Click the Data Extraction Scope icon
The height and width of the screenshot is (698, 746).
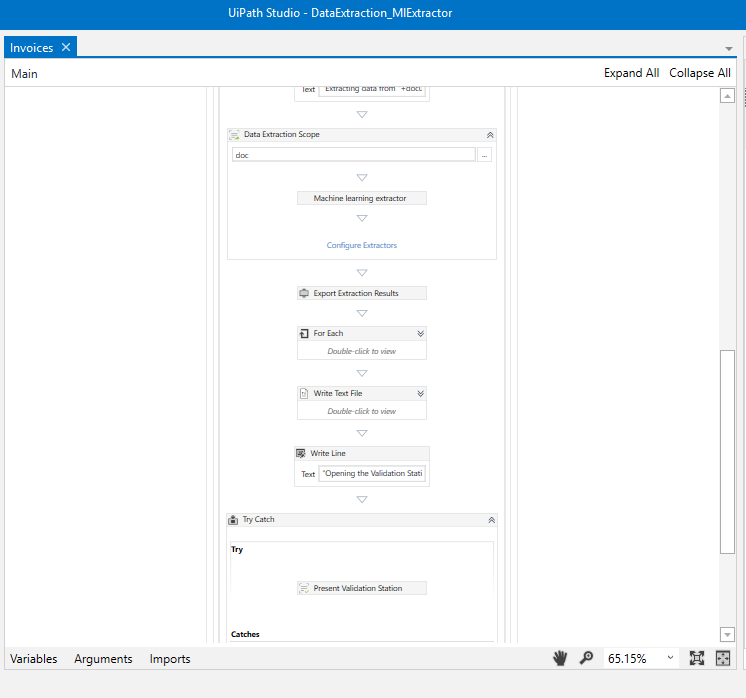[x=235, y=135]
